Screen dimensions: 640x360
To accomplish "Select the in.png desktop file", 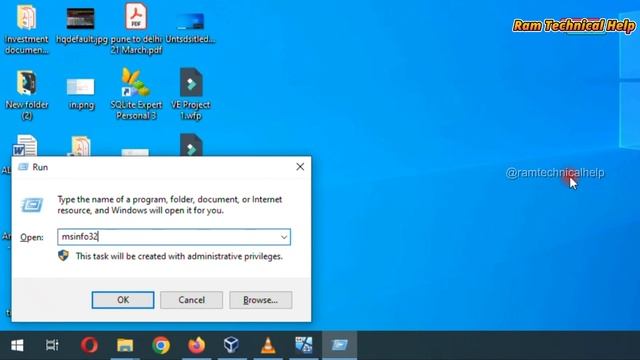I will tap(81, 93).
